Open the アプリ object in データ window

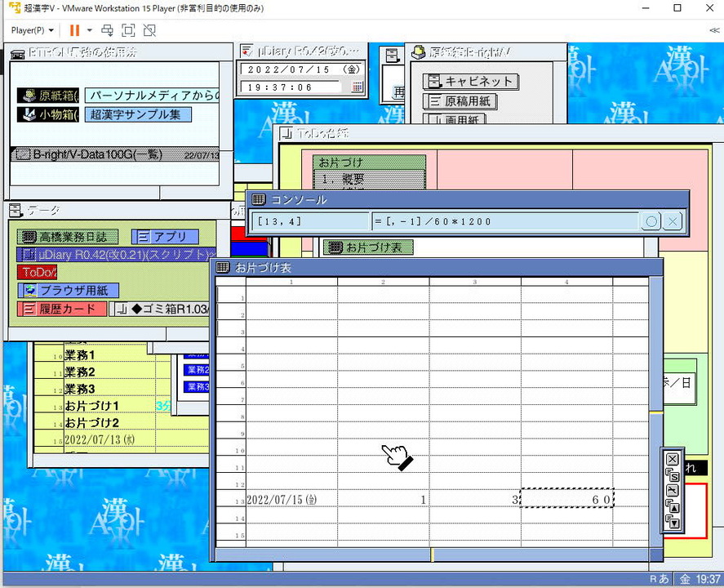[x=166, y=237]
